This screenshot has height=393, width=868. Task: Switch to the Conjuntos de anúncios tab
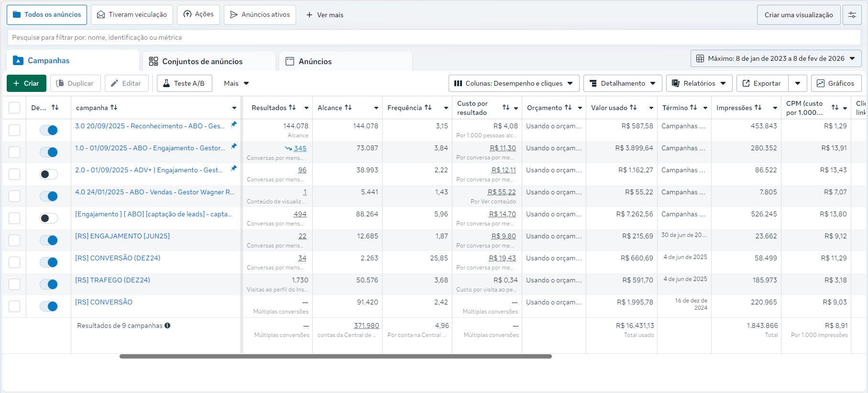pos(202,61)
